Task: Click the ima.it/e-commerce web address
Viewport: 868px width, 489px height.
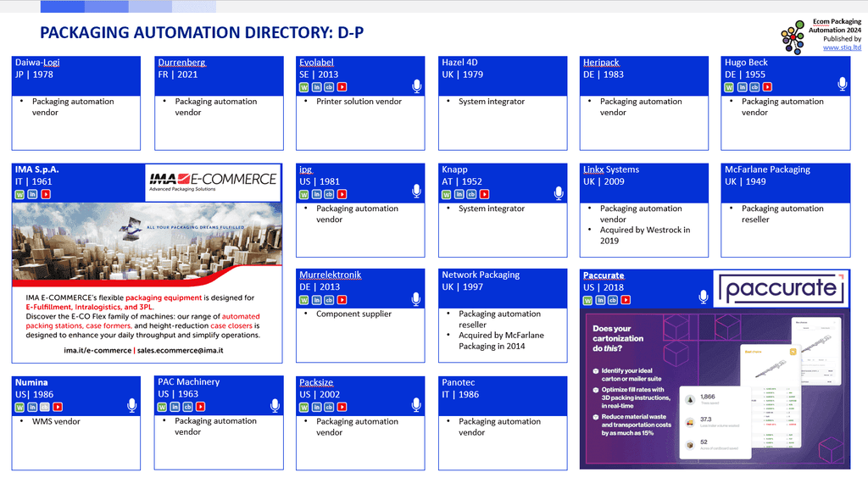Action: [x=97, y=350]
